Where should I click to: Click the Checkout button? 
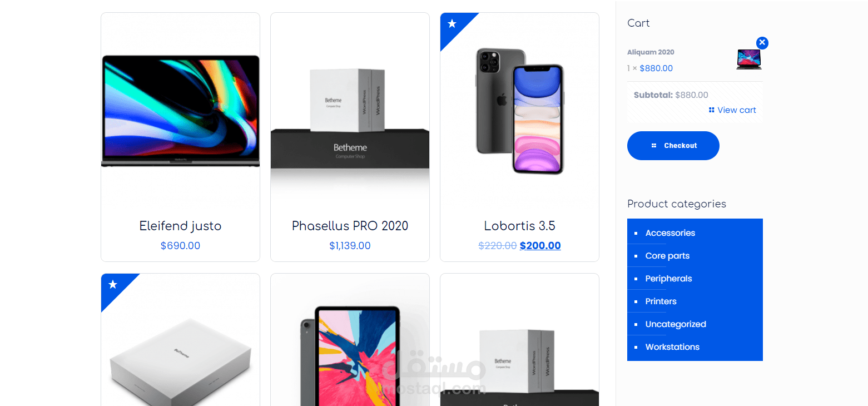[673, 146]
